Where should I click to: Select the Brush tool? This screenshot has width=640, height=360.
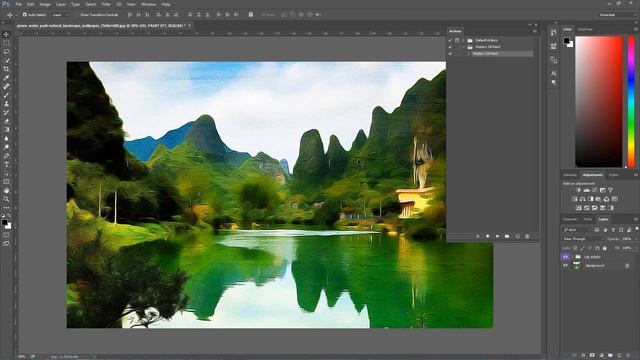point(6,95)
